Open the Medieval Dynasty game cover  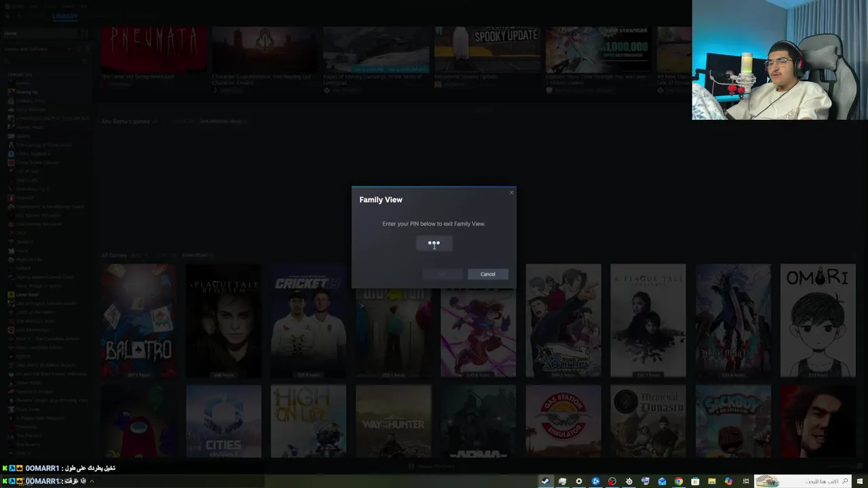click(648, 421)
